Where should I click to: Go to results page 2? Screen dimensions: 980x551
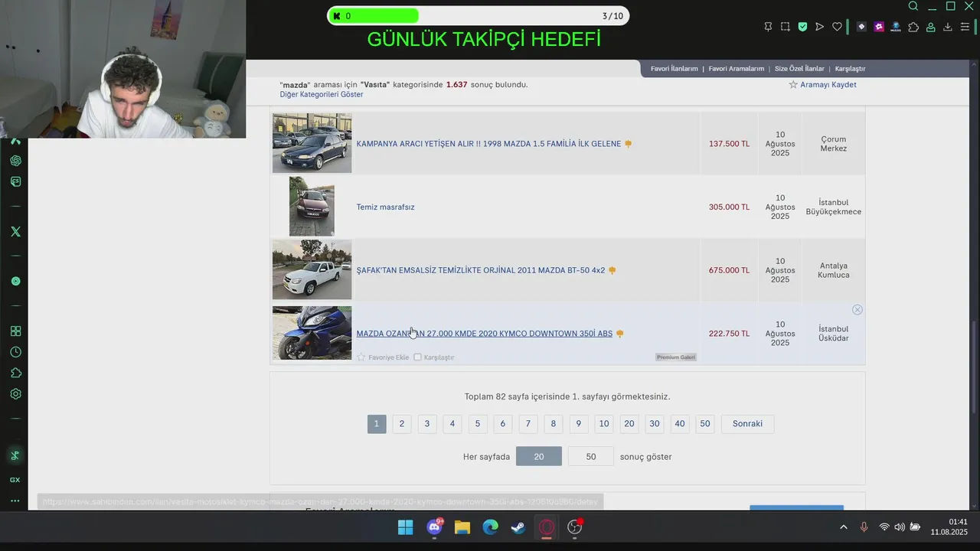402,424
